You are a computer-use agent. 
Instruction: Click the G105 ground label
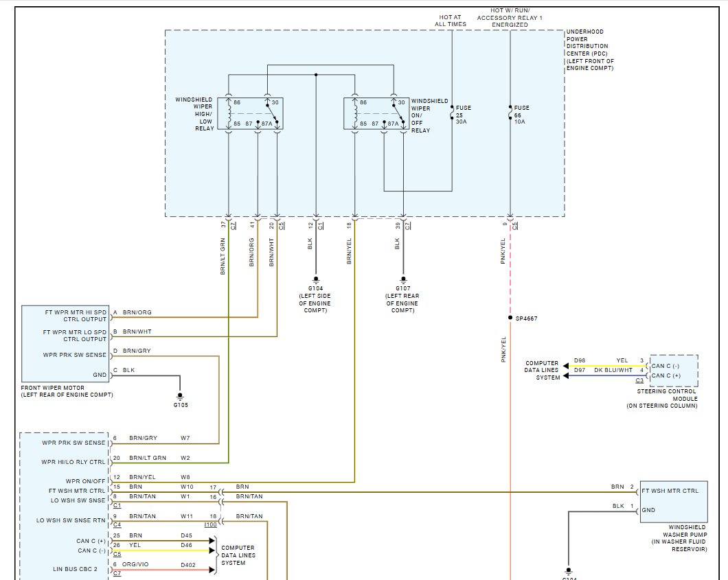pos(181,405)
